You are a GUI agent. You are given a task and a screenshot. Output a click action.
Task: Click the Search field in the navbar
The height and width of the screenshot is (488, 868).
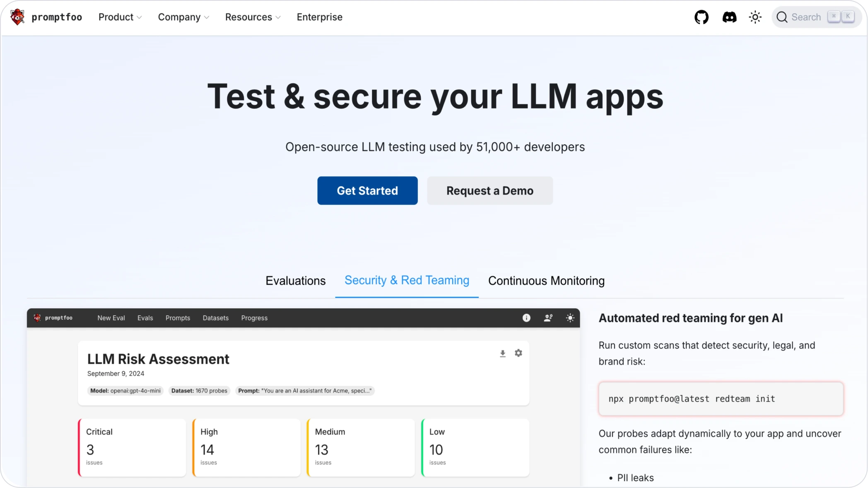805,17
